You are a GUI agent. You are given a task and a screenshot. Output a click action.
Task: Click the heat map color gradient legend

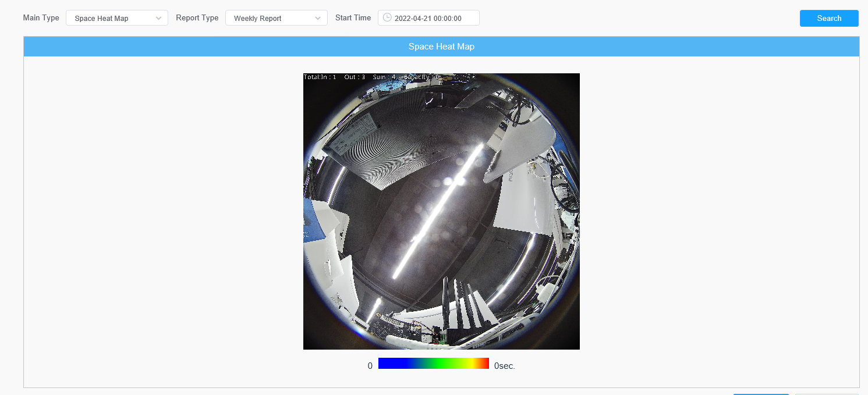tap(434, 364)
